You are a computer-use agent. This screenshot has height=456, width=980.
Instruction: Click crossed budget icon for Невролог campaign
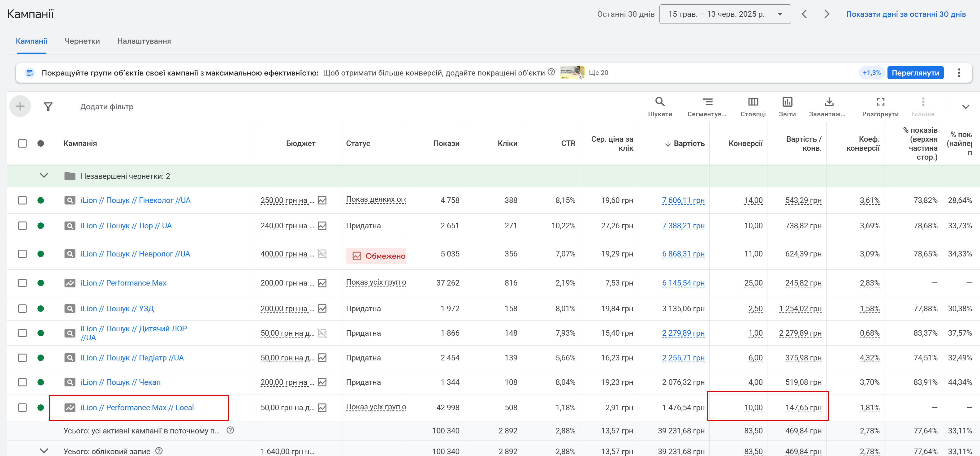(322, 254)
